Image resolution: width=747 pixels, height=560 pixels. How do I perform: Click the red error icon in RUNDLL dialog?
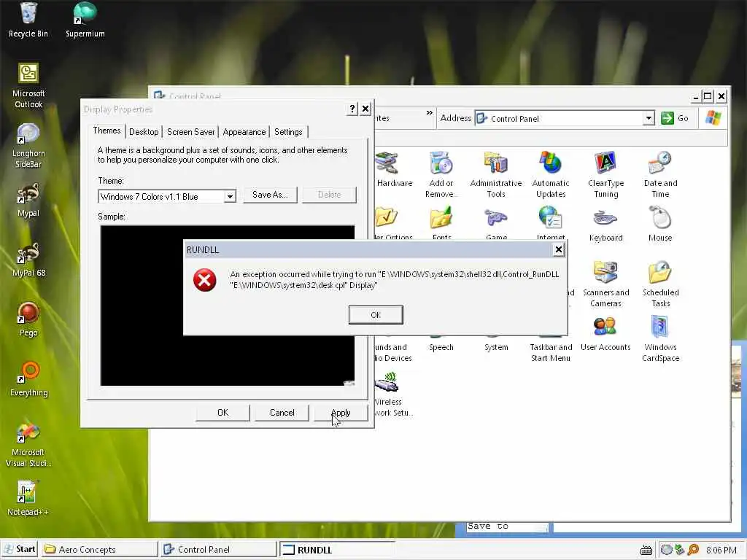205,280
